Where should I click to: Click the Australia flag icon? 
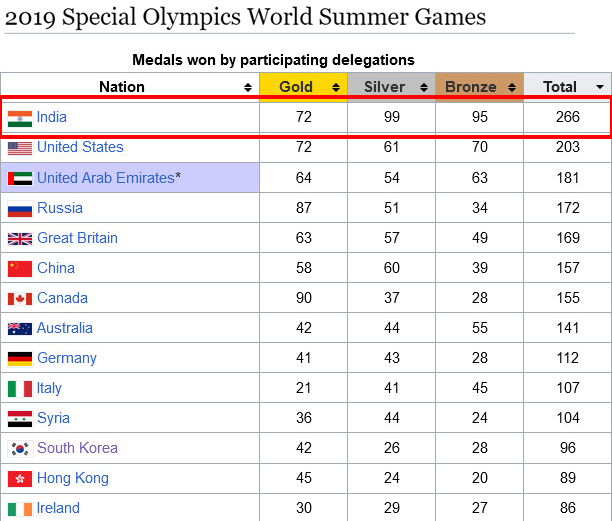click(x=20, y=329)
